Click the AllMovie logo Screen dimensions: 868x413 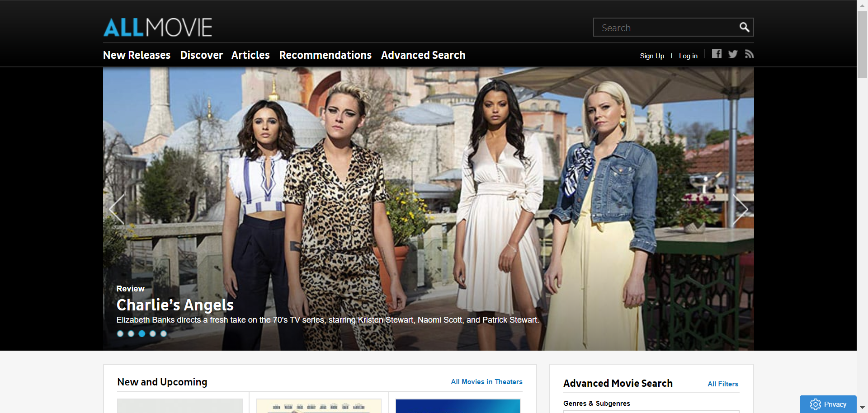(x=157, y=28)
